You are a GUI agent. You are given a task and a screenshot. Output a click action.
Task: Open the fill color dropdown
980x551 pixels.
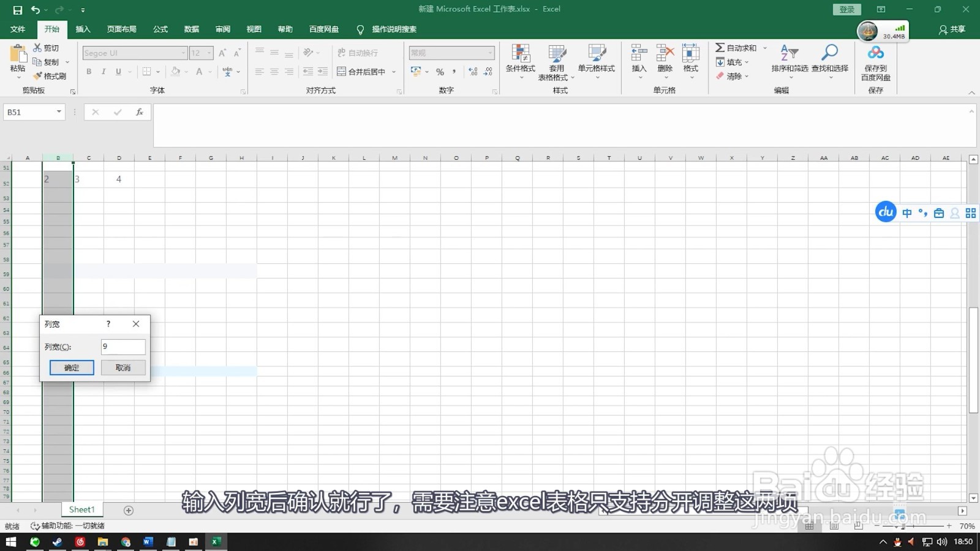186,72
